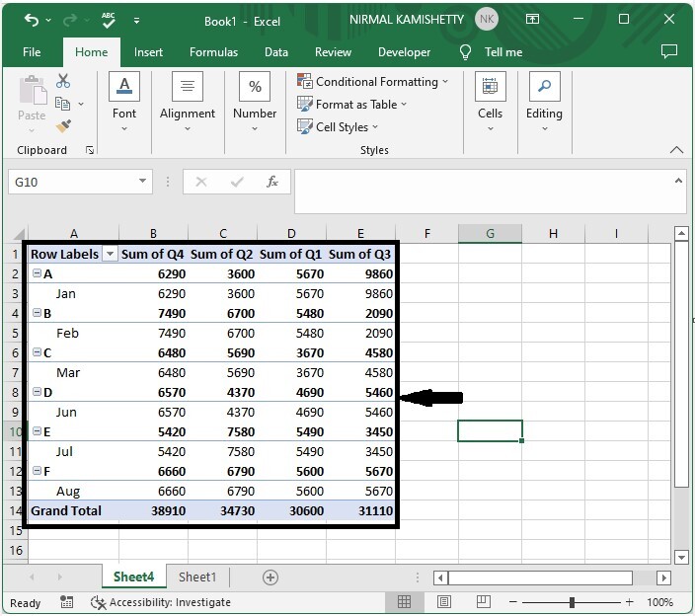Open the Font group button
Image resolution: width=695 pixels, height=616 pixels.
[x=124, y=102]
